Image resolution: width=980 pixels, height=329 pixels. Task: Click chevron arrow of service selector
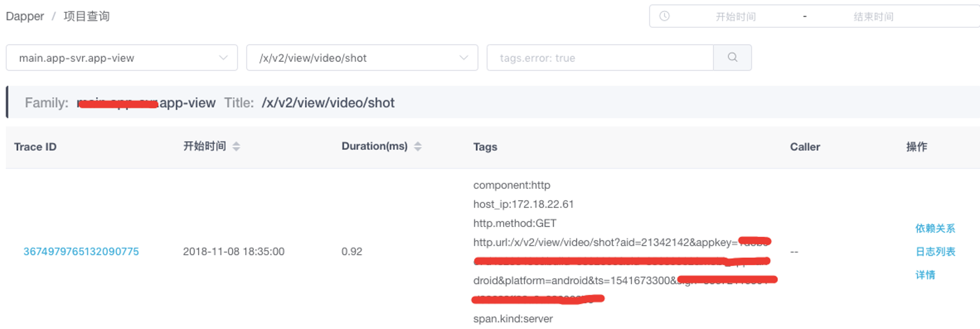223,58
